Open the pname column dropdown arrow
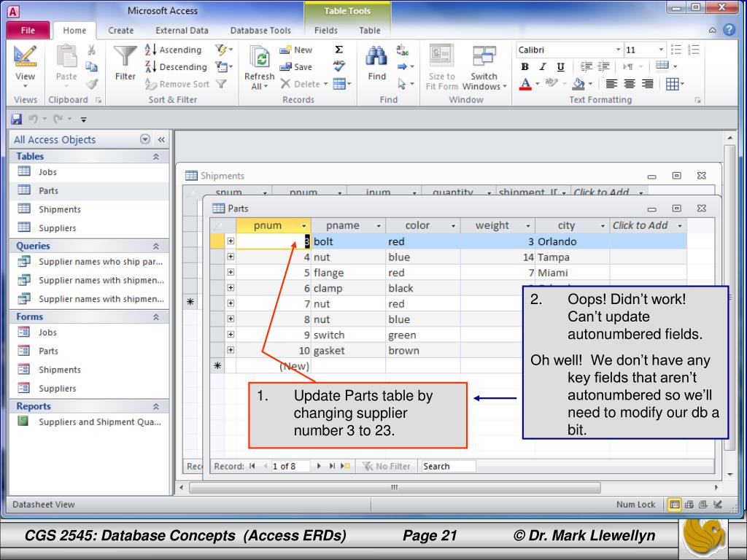 tap(379, 226)
